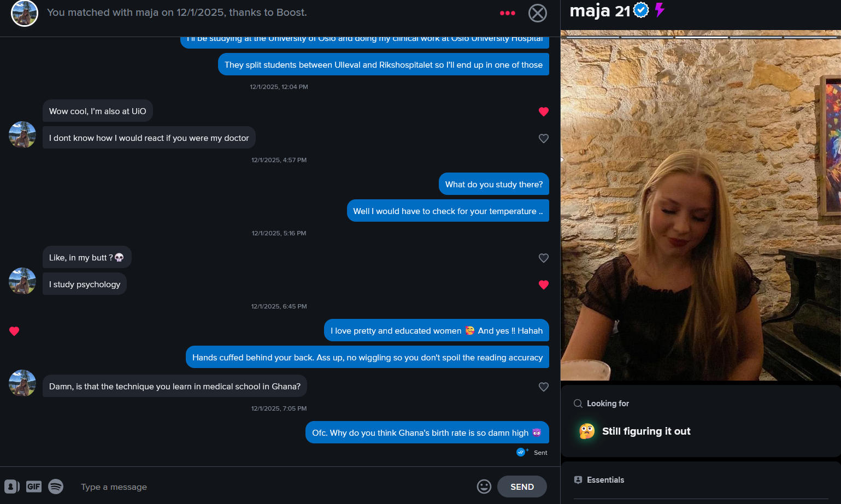This screenshot has height=504, width=841.
Task: Send the message with the SEND button
Action: tap(522, 487)
